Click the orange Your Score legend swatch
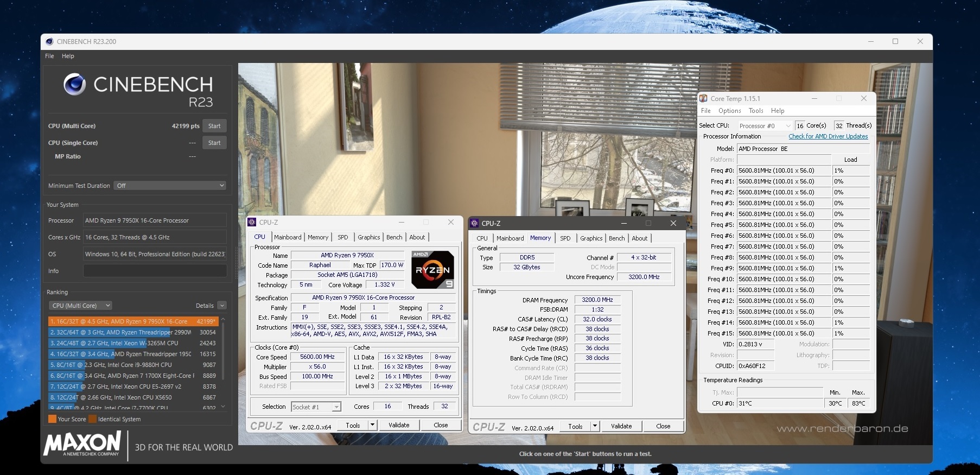 coord(52,419)
